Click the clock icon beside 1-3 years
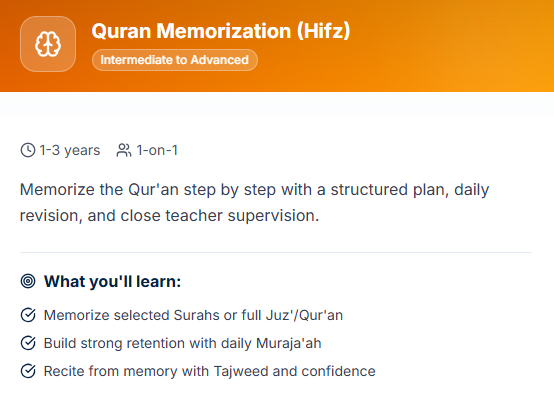554x405 pixels. [28, 150]
